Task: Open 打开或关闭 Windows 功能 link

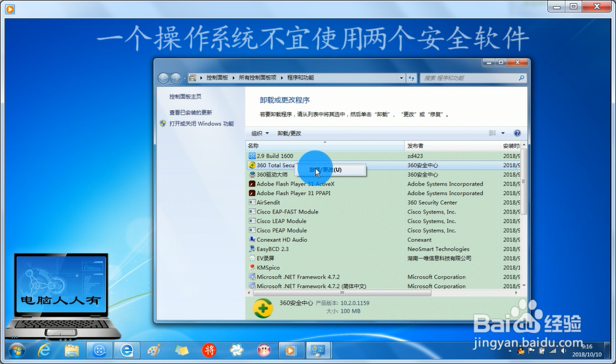Action: (201, 123)
